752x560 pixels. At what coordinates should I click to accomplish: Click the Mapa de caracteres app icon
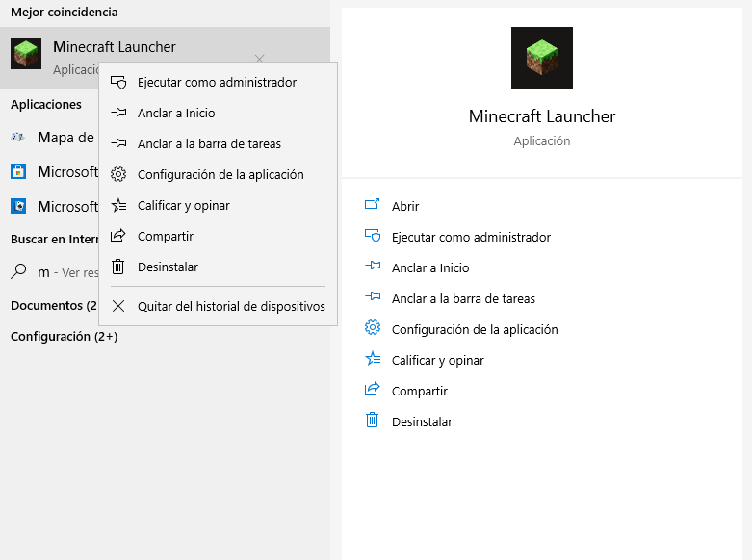17,138
